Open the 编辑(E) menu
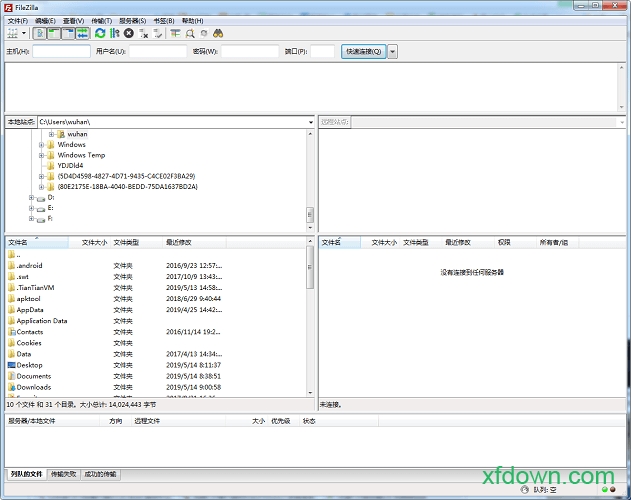Screen dimensions: 631x500 pos(45,21)
